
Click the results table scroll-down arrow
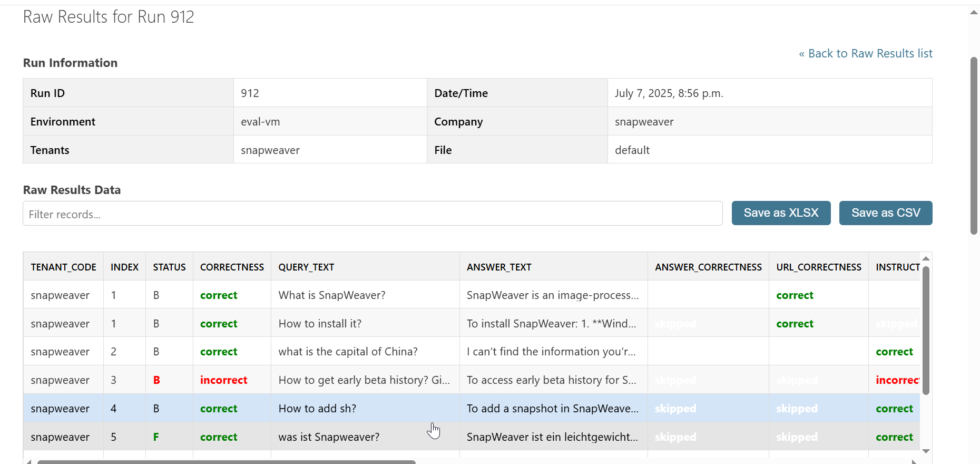(x=926, y=451)
